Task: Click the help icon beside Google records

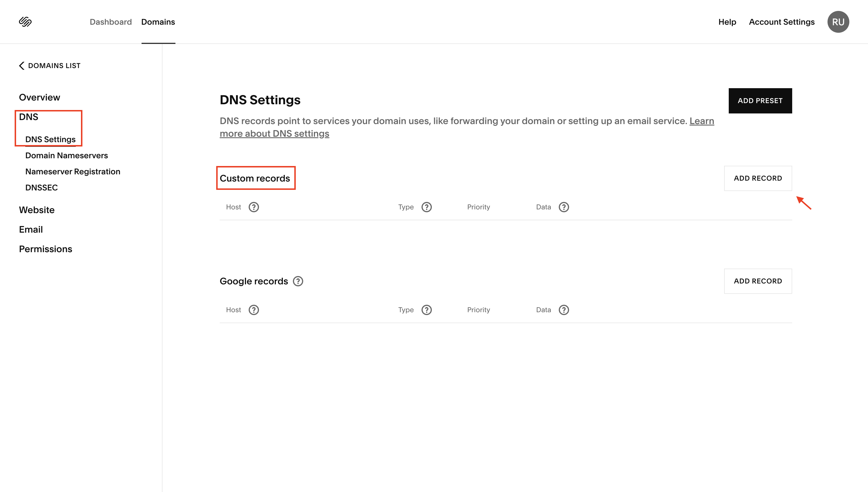Action: point(298,281)
